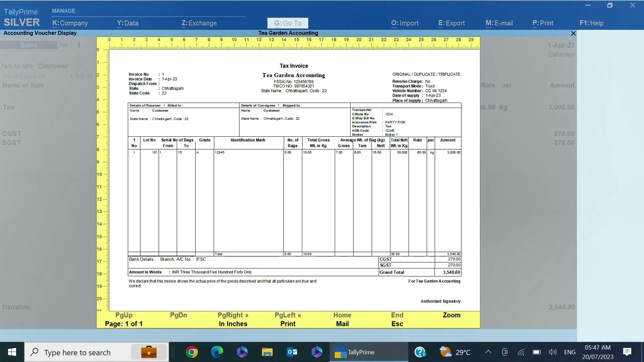This screenshot has width=644, height=362.
Task: Open File Explorer from taskbar
Action: click(267, 352)
